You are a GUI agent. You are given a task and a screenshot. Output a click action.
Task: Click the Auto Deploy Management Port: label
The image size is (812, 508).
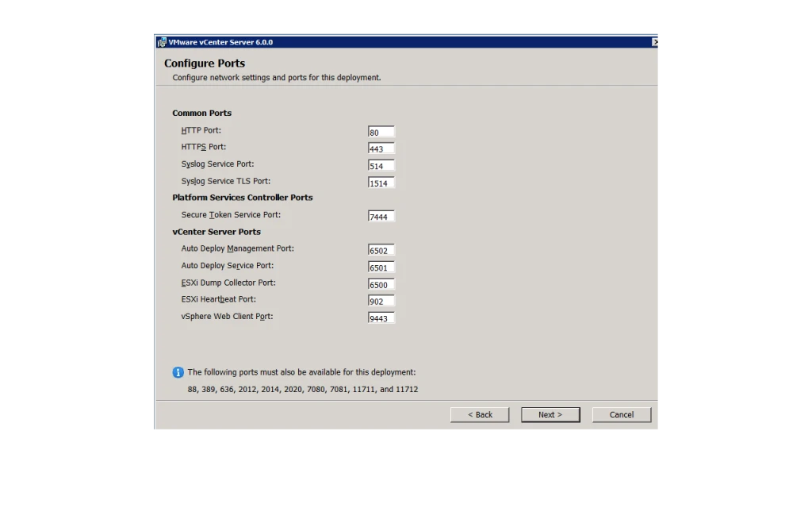238,248
